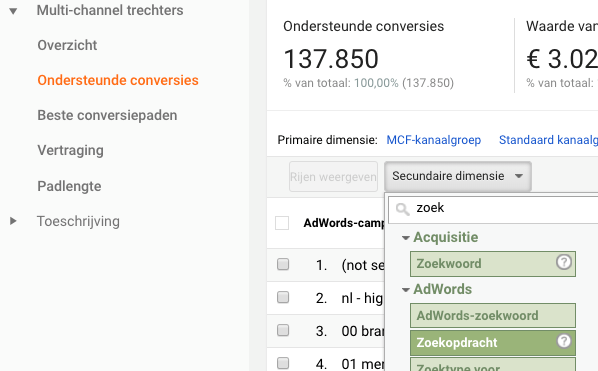Click the dimension search field containing 'zoek'
The width and height of the screenshot is (598, 371).
[494, 209]
